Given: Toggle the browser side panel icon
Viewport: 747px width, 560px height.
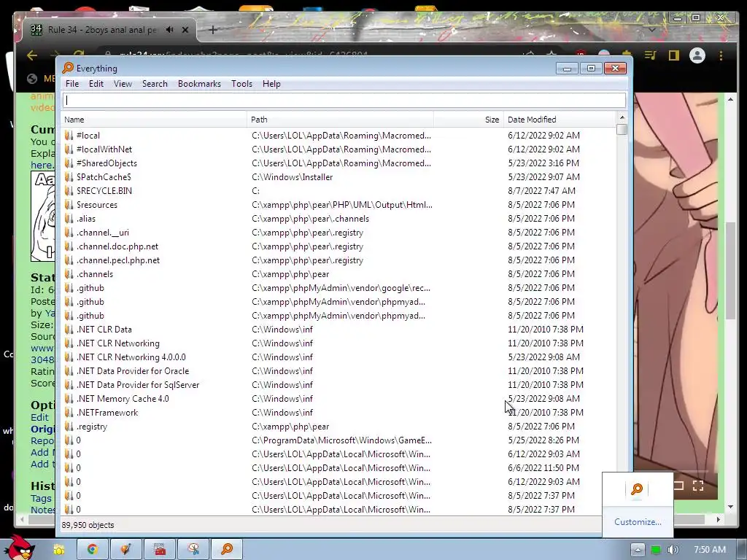Looking at the screenshot, I should [673, 55].
